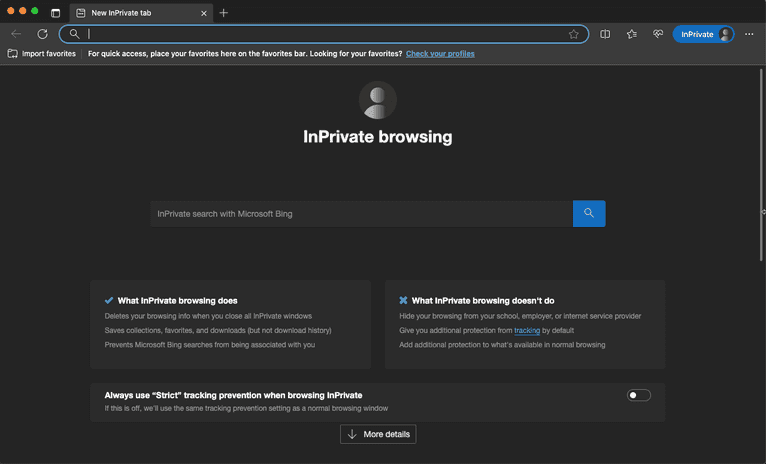Click the InPrivate Bing search field
The image size is (766, 464).
click(x=360, y=213)
